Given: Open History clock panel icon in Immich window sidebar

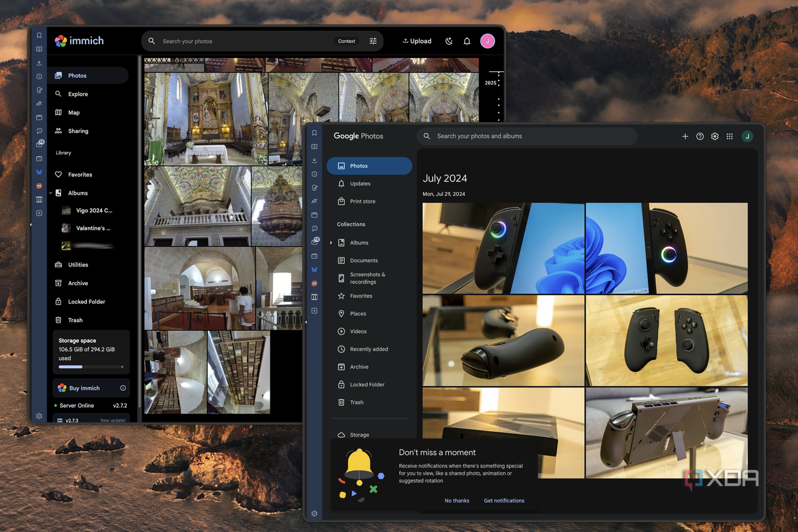Looking at the screenshot, I should click(x=39, y=76).
